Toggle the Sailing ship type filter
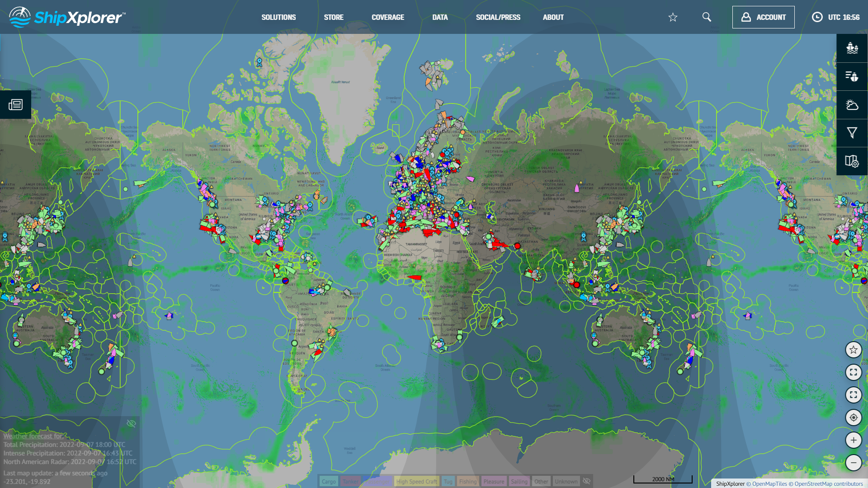The height and width of the screenshot is (488, 868). click(519, 481)
